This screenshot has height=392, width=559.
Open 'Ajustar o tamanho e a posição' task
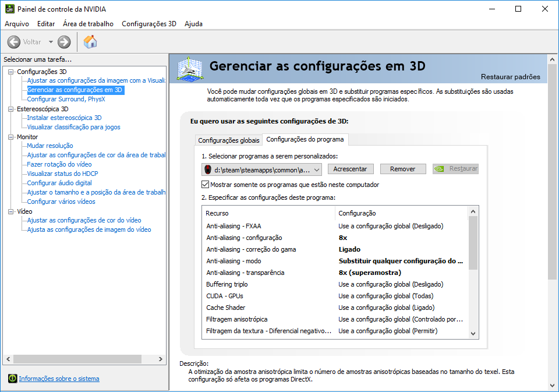click(x=96, y=192)
